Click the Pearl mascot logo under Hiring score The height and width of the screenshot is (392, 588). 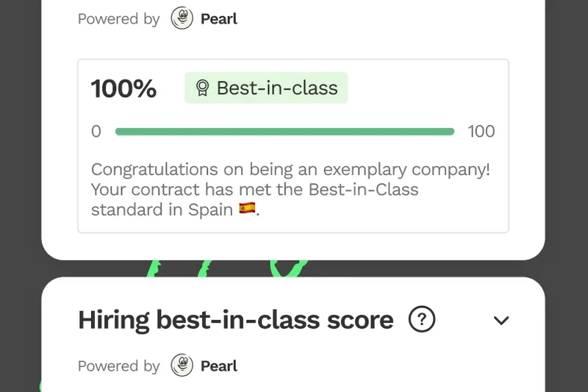pos(182,366)
